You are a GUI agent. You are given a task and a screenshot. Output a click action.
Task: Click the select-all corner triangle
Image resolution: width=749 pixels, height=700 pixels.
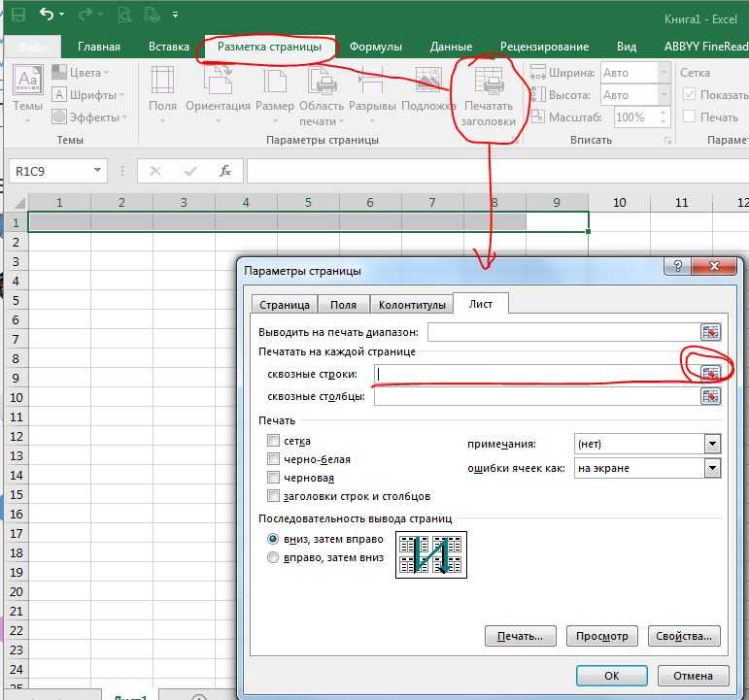click(x=19, y=204)
